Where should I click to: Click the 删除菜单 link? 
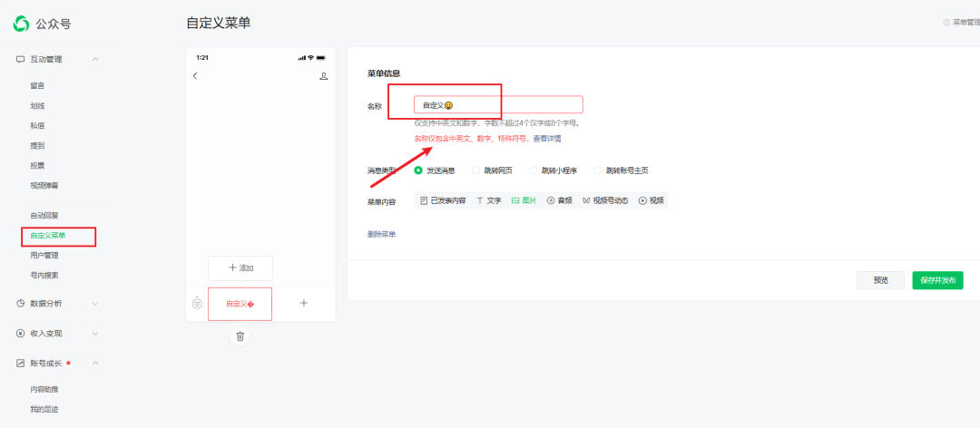click(x=381, y=234)
